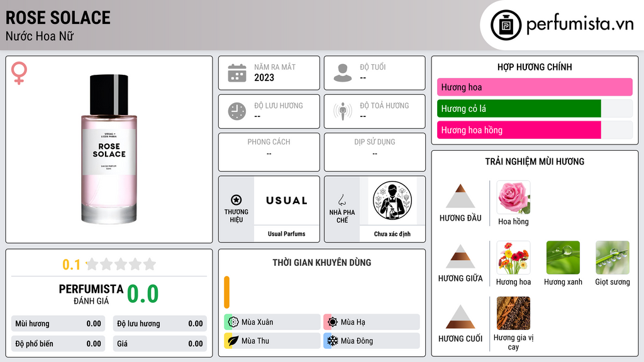The height and width of the screenshot is (362, 644).
Task: Click the calendar icon beside Năm ra mắt
Action: [237, 73]
